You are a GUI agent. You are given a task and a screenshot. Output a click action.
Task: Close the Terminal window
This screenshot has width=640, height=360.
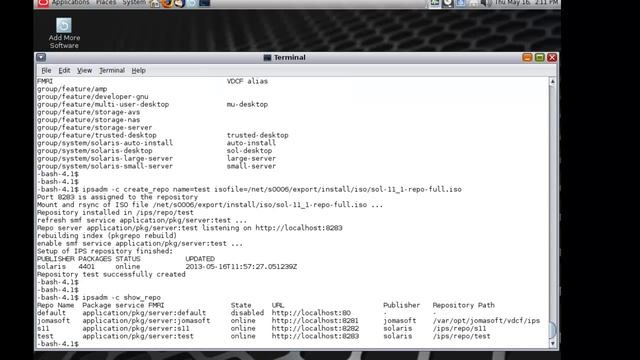tap(552, 58)
